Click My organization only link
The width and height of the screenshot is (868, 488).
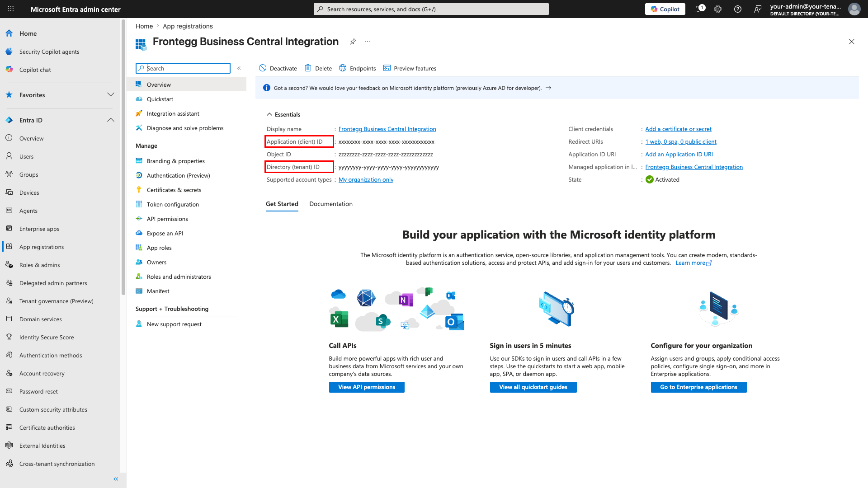[x=366, y=179]
